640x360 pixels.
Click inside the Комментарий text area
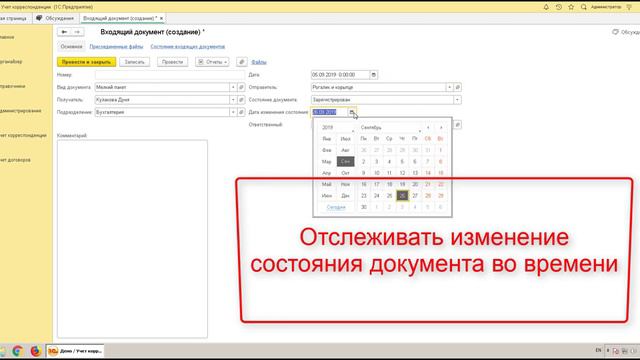point(132,239)
